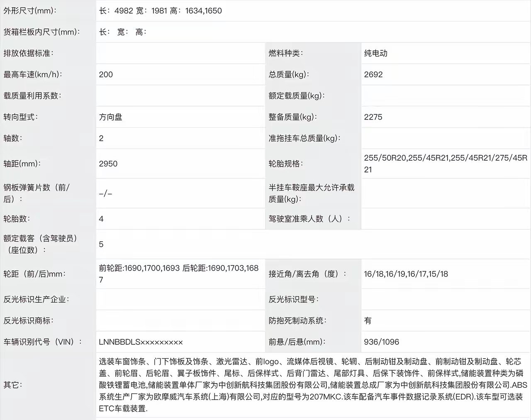This screenshot has width=531, height=420.
Task: Select the 反光标识型号 label
Action: 294,299
